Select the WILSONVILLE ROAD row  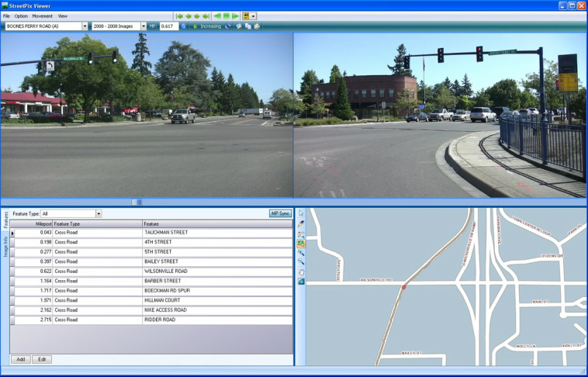point(151,272)
